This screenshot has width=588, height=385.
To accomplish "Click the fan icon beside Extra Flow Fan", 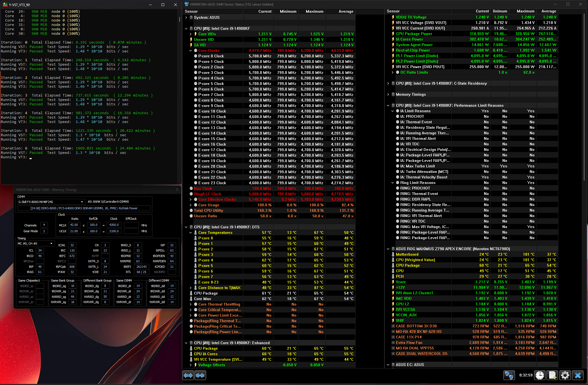I will click(393, 343).
